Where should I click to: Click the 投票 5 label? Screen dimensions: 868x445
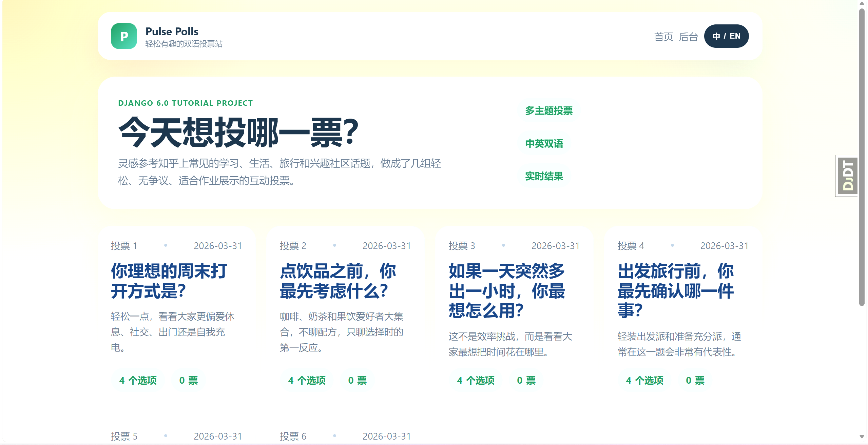coord(124,436)
